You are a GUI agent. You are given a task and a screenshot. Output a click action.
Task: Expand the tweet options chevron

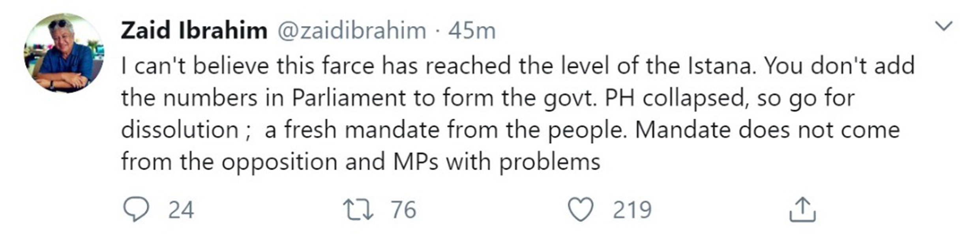coord(944,26)
